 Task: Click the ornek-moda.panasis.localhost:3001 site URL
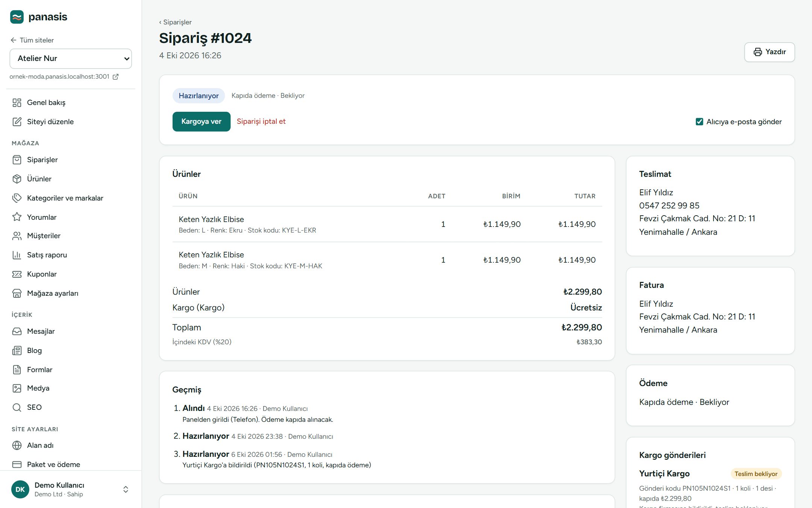click(59, 77)
